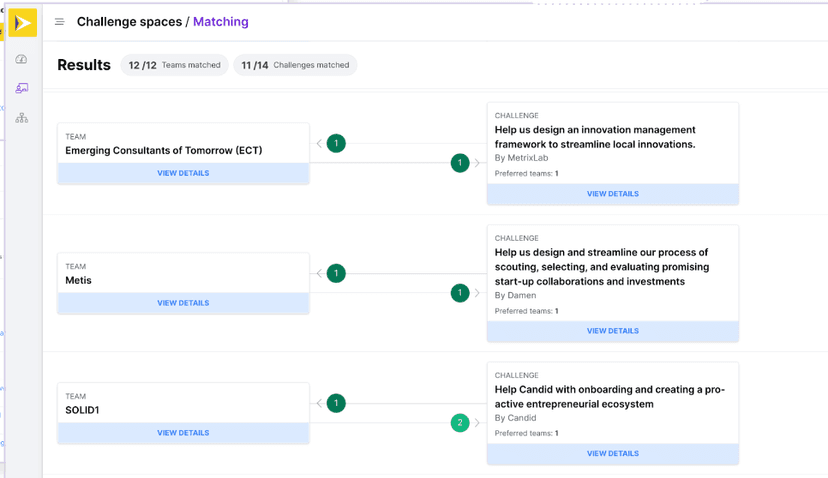Click left chevron beside Metis team
This screenshot has width=828, height=478.
319,273
